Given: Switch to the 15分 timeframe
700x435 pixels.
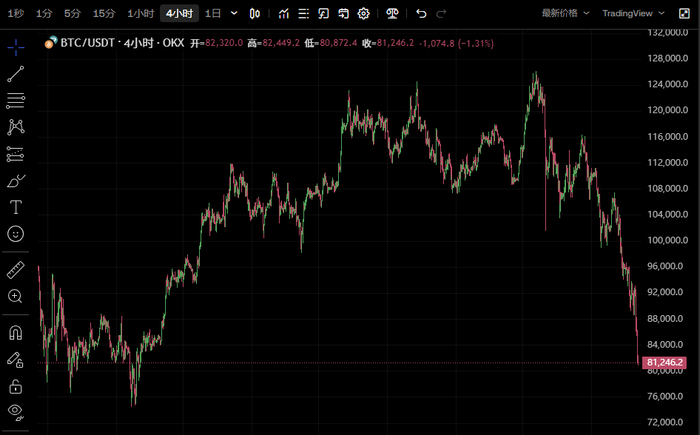Looking at the screenshot, I should (x=103, y=14).
